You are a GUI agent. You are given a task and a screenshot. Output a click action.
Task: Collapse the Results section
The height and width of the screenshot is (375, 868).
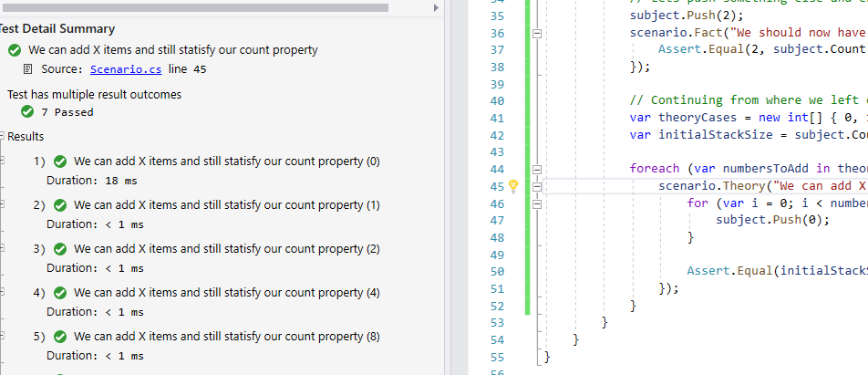2,136
